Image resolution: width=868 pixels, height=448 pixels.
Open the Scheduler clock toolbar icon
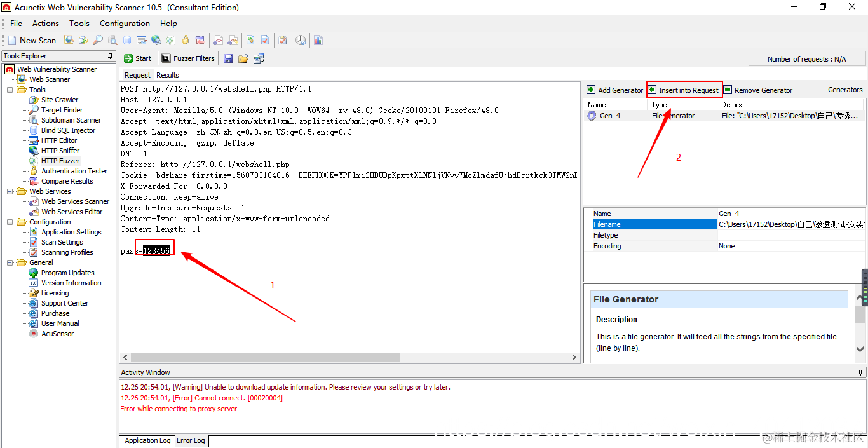[x=300, y=40]
